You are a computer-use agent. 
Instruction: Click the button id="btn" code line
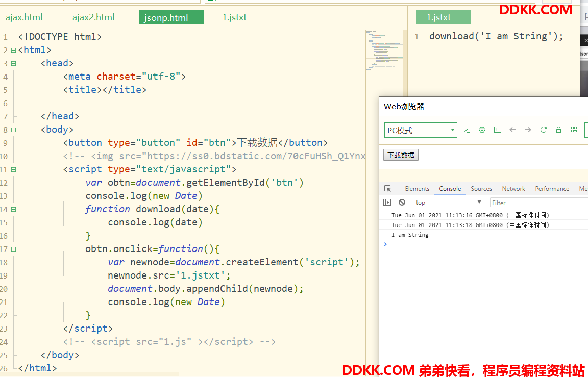(195, 143)
